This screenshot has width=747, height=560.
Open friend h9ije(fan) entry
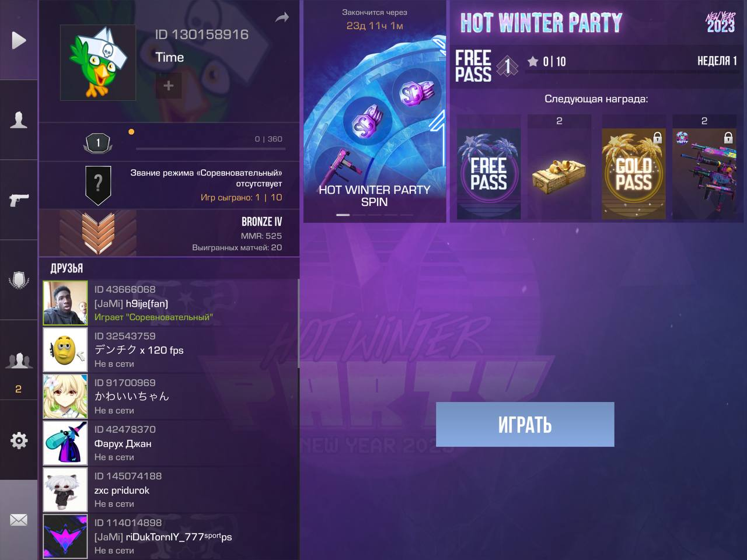(170, 303)
